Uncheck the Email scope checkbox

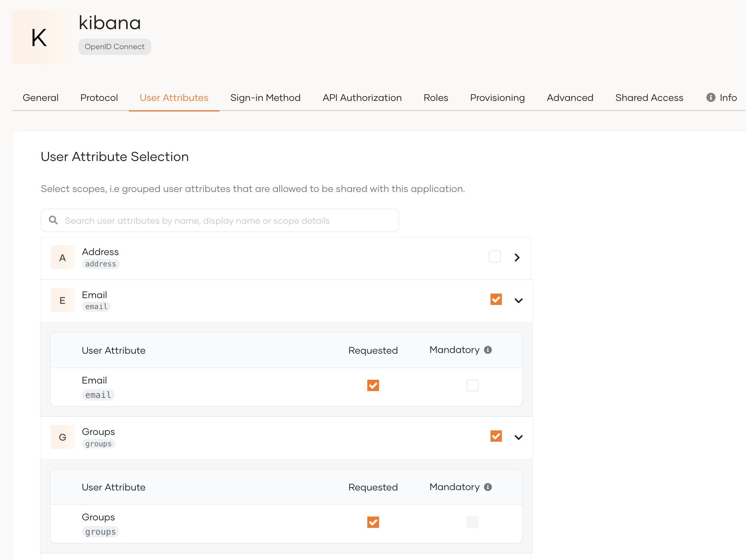tap(496, 299)
